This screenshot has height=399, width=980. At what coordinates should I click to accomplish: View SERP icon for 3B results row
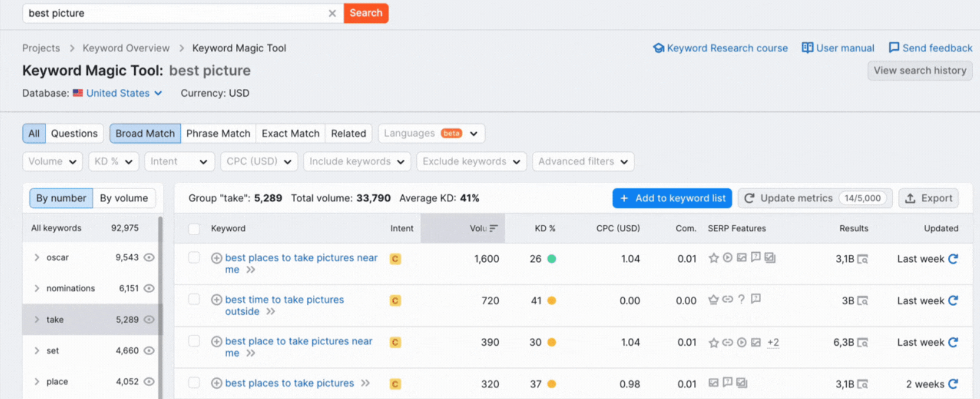click(x=862, y=301)
